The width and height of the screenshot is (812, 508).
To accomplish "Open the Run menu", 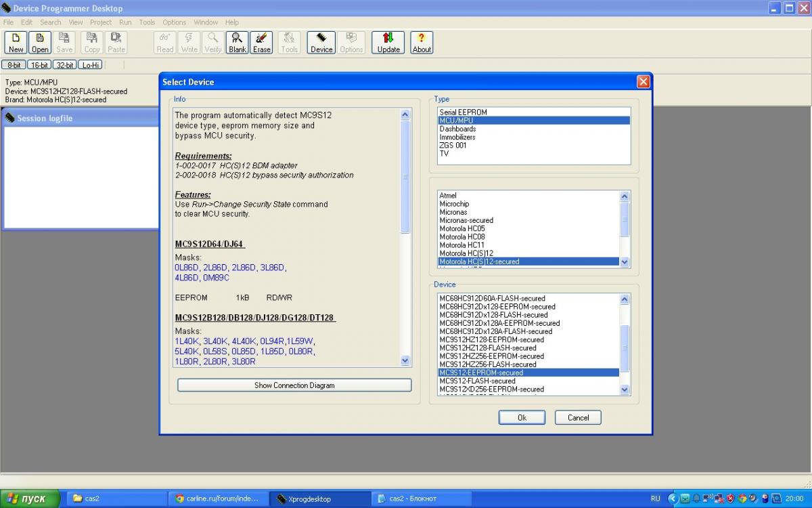I will point(125,22).
